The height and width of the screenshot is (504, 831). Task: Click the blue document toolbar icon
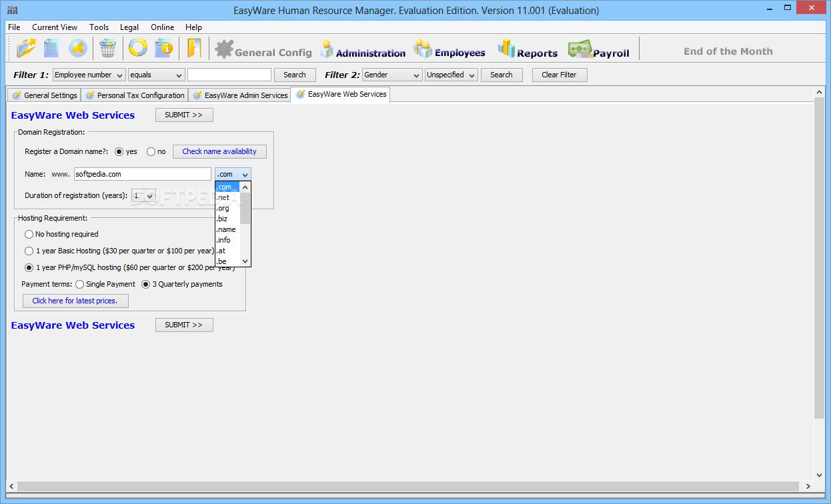tap(51, 48)
